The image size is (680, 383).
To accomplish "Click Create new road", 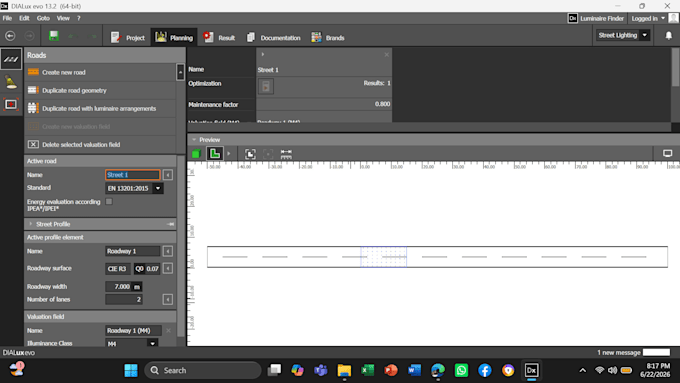I will point(100,72).
